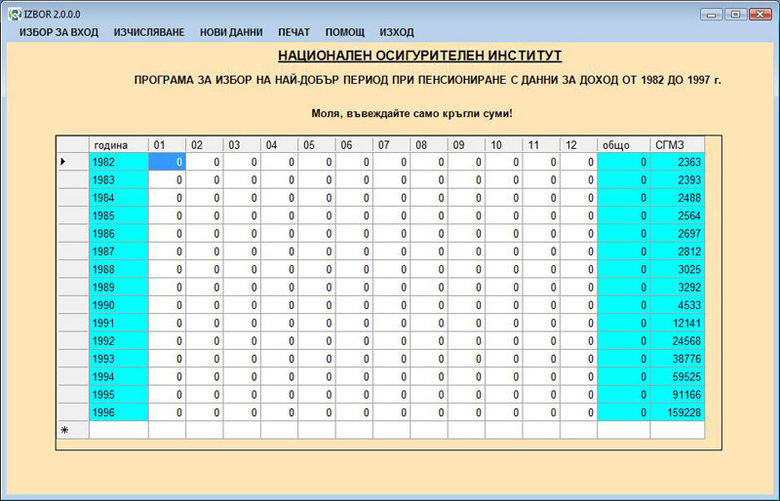Click the year cell 1984

(x=119, y=198)
